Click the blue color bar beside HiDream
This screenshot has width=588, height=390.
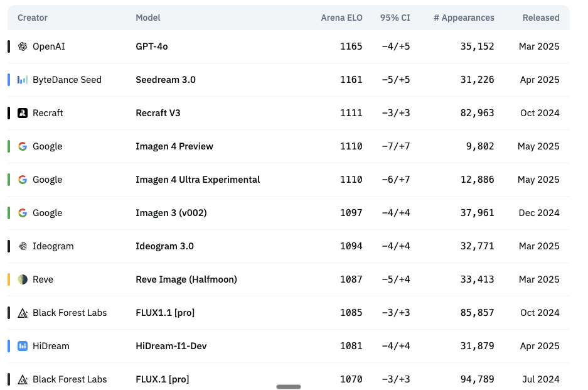[x=9, y=346]
